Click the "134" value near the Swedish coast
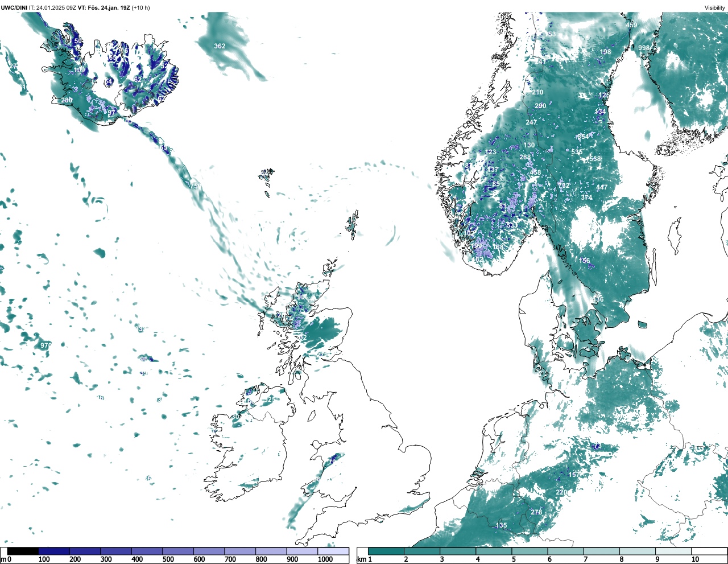The width and height of the screenshot is (728, 564). click(x=601, y=112)
